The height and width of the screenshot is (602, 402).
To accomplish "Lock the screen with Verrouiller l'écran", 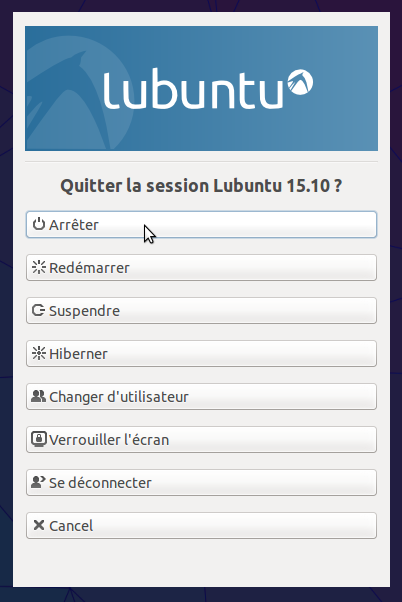I will coord(201,440).
